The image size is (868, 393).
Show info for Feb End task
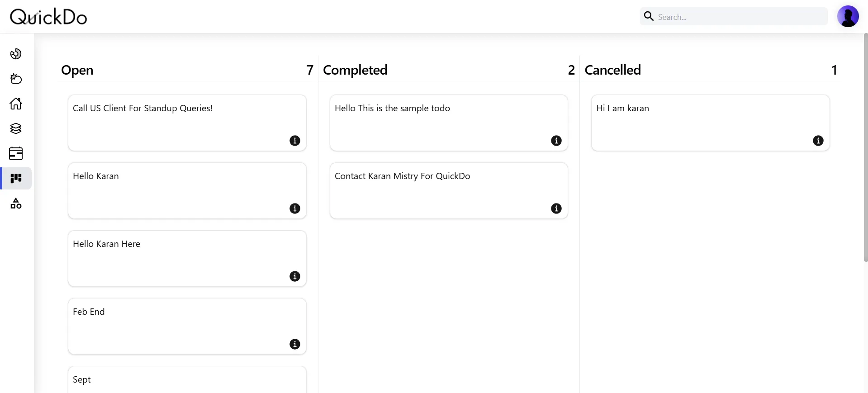[x=295, y=344]
